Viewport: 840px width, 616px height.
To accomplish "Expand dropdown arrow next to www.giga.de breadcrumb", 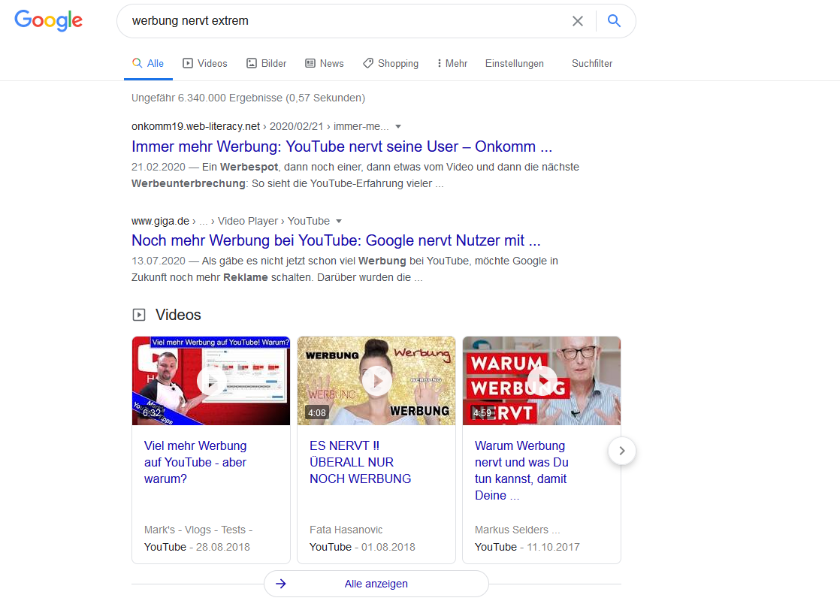I will [339, 221].
